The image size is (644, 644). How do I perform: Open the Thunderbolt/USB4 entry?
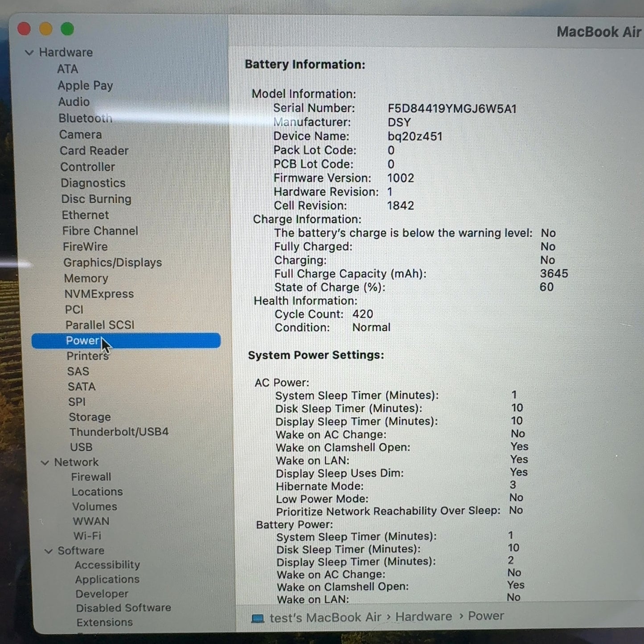point(119,432)
